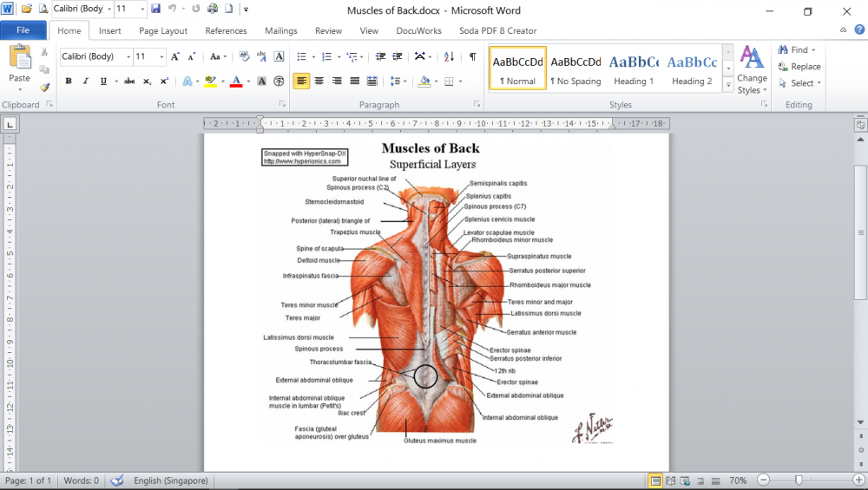Click the tab selector L icon by ruler
The height and width of the screenshot is (490, 868).
tap(10, 124)
